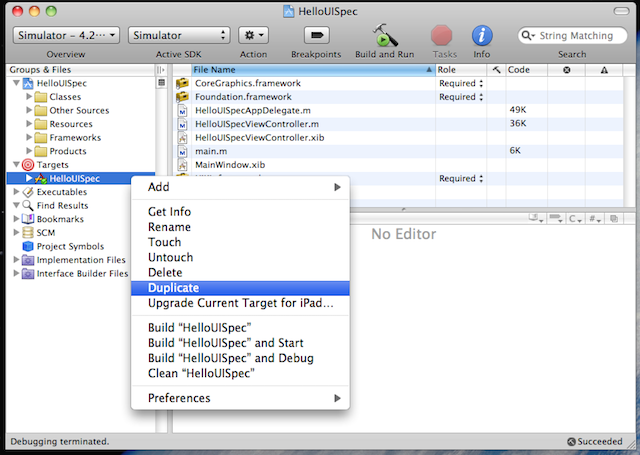Change the Role of CoreGraphics.framework
Viewport: 640px width, 455px height.
(461, 83)
